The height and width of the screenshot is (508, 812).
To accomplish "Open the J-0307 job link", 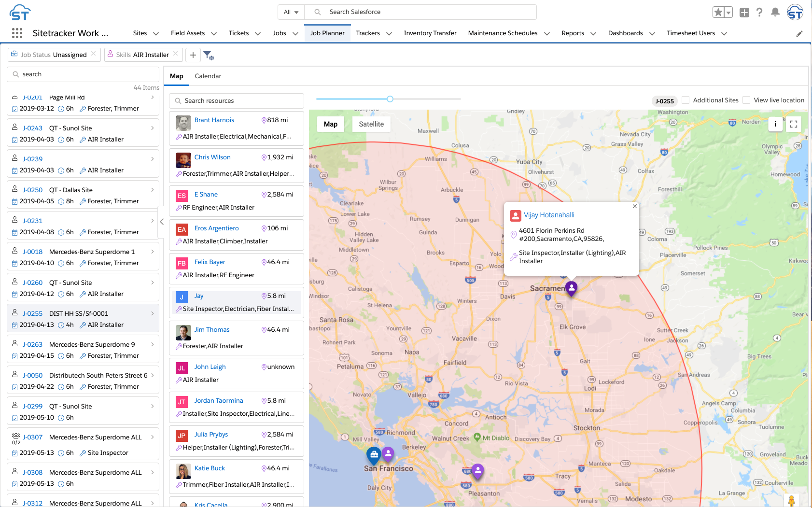I will (32, 437).
